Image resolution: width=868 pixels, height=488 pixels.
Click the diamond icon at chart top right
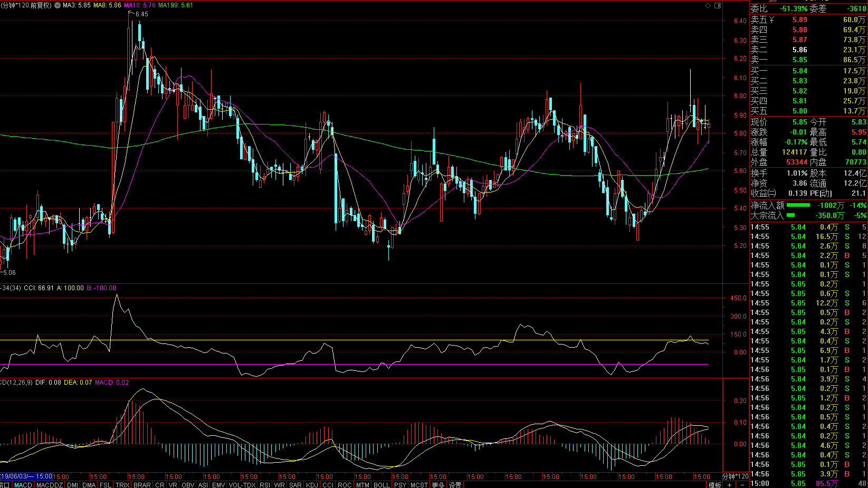tap(708, 5)
